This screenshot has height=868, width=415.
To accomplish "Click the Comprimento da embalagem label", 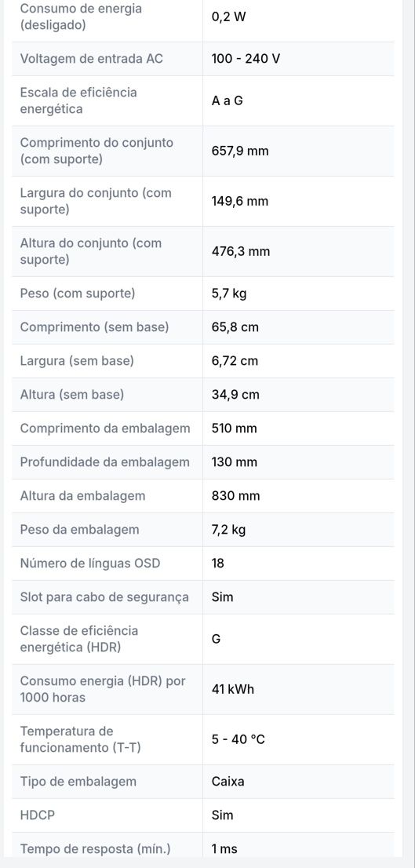I will pos(105,429).
